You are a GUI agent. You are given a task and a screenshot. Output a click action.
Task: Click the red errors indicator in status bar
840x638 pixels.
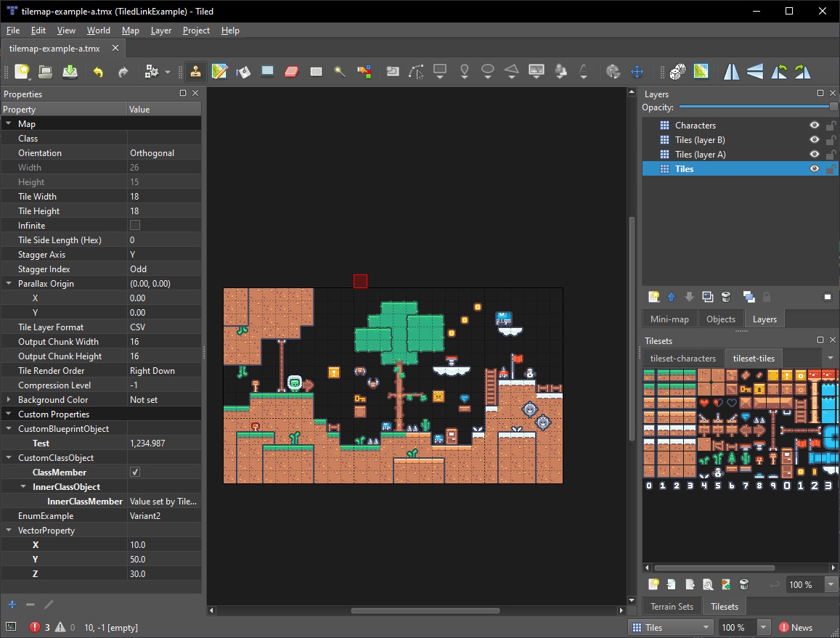(40, 627)
